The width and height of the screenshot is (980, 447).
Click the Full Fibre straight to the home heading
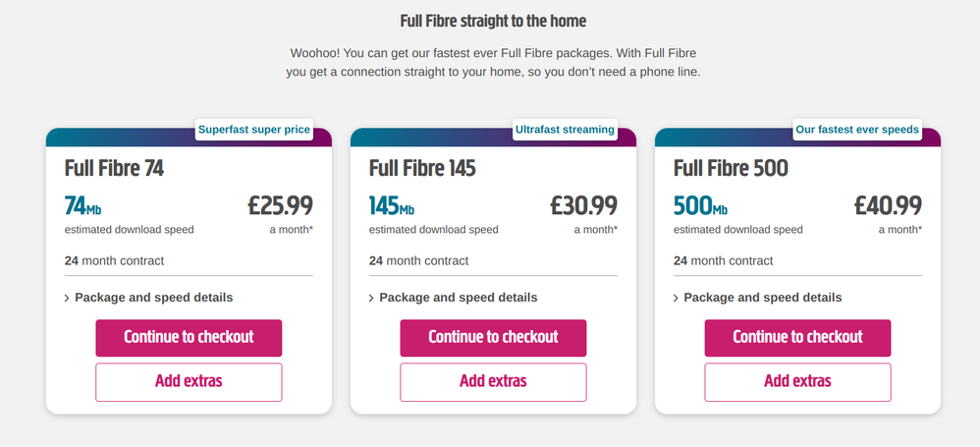pyautogui.click(x=493, y=21)
